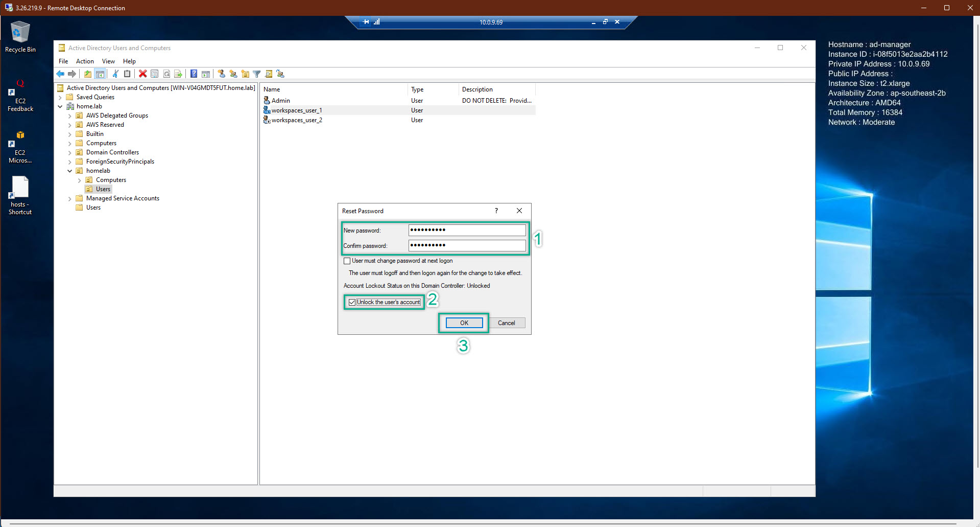Screen dimensions: 980x527
Task: Click Cancel in the Reset Password dialog
Action: click(506, 323)
